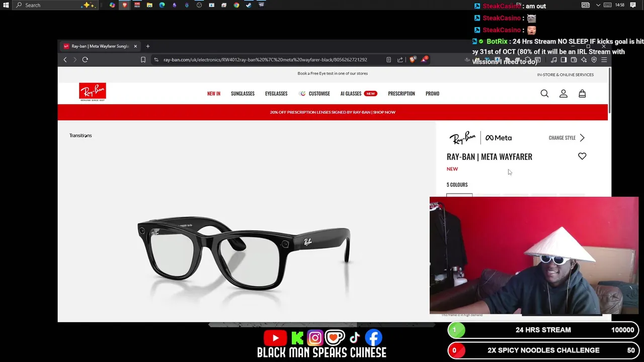644x362 pixels.
Task: Click the YouTube icon in stream overlay
Action: 275,338
